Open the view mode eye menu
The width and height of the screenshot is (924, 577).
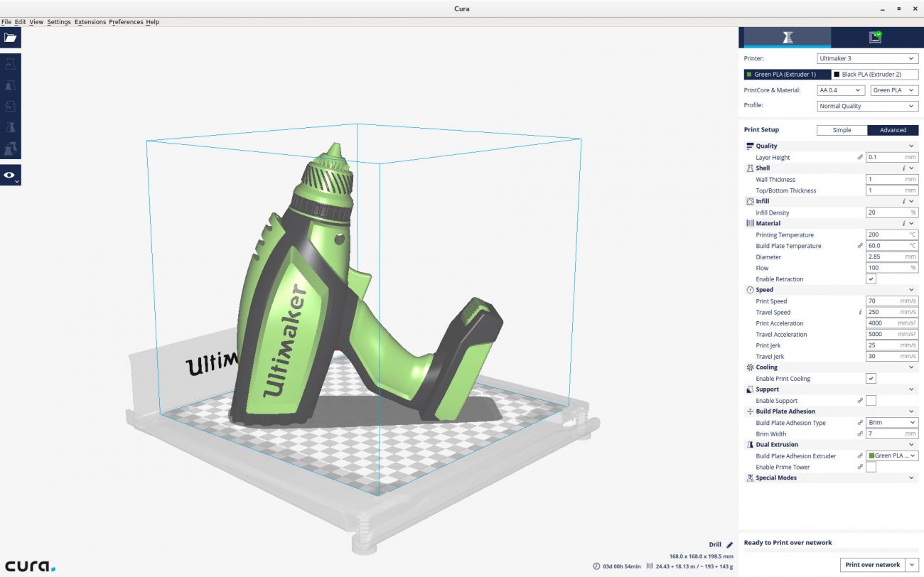click(x=10, y=175)
